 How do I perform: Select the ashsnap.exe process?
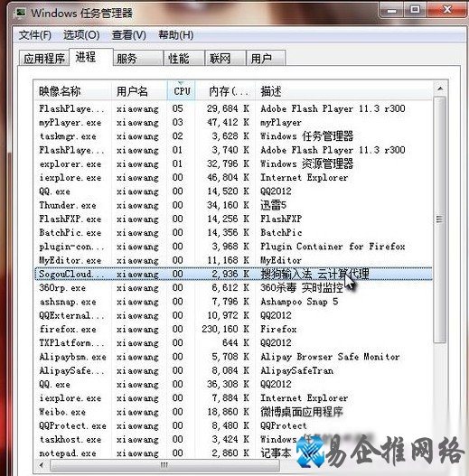pyautogui.click(x=233, y=302)
